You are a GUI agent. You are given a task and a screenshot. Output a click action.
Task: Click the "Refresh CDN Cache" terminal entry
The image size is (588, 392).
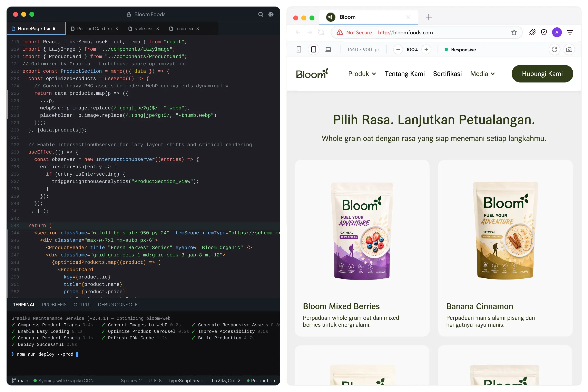click(134, 338)
